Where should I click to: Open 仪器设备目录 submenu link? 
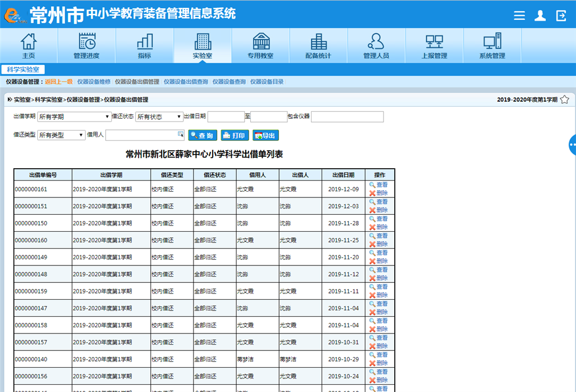coord(267,82)
